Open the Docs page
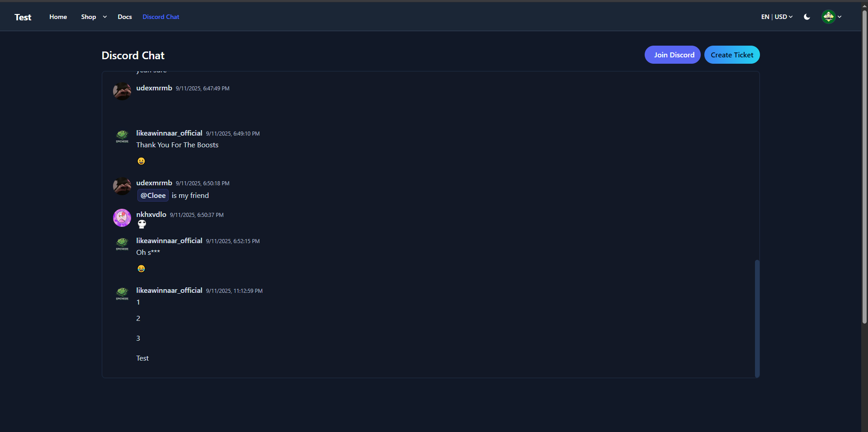The height and width of the screenshot is (432, 868). click(x=125, y=17)
